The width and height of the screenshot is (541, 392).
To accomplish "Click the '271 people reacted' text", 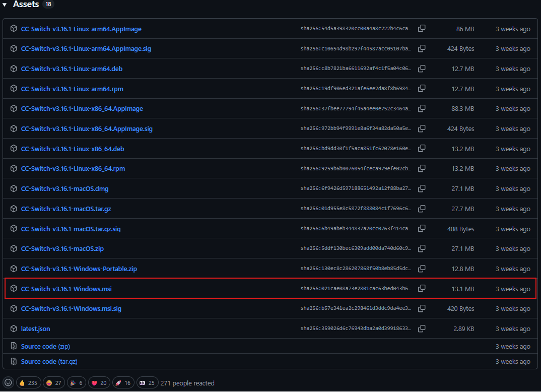I will [187, 383].
